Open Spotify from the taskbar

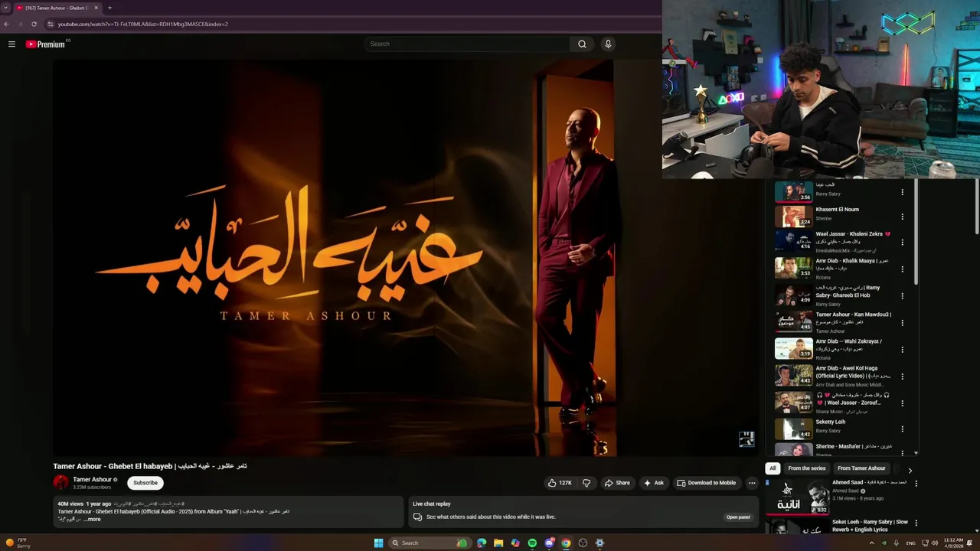532,543
